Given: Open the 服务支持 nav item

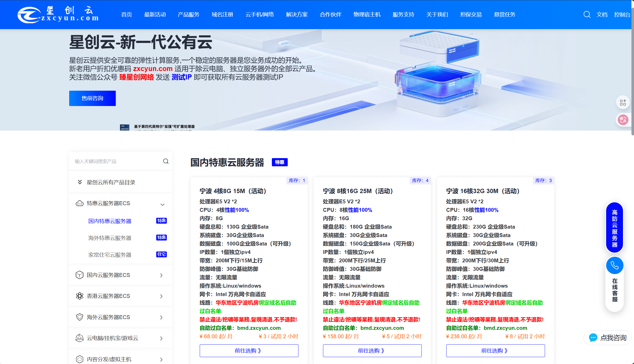Looking at the screenshot, I should tap(403, 15).
